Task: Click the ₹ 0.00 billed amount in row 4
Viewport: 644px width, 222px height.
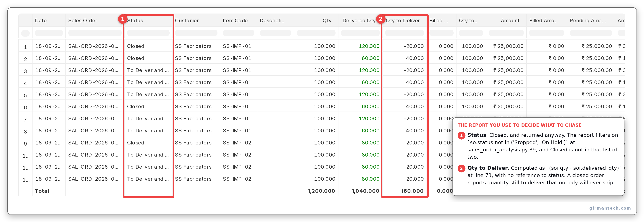Action: click(x=556, y=82)
